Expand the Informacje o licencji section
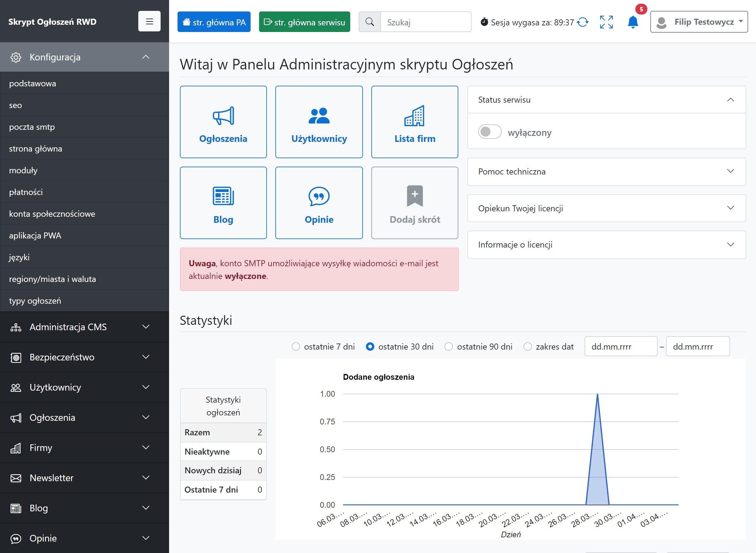The width and height of the screenshot is (756, 553). pos(606,245)
